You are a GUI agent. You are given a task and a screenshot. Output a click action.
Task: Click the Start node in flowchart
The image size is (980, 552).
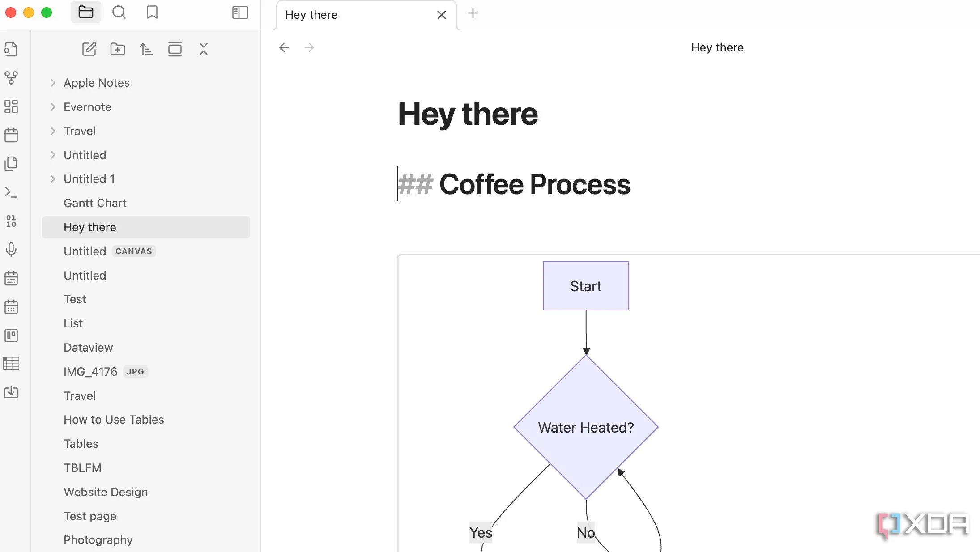pyautogui.click(x=586, y=286)
